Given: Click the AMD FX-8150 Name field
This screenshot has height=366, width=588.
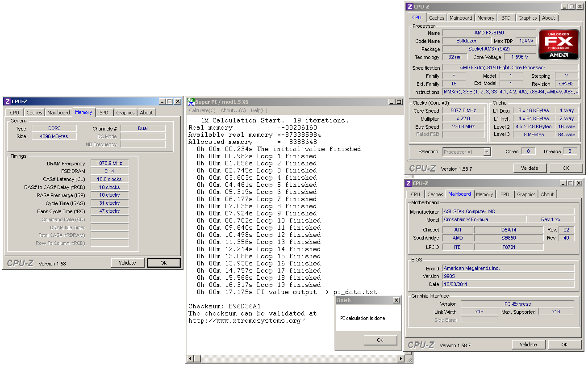Looking at the screenshot, I should [489, 33].
